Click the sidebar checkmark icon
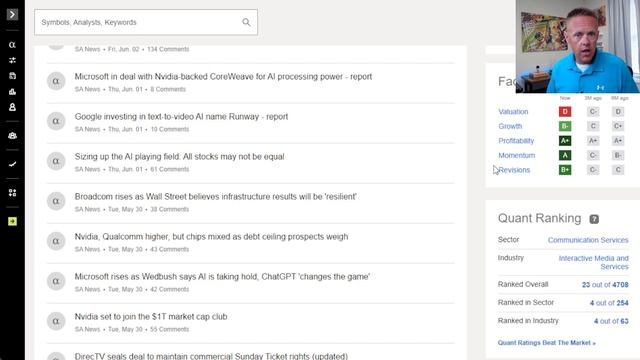Image resolution: width=640 pixels, height=360 pixels. (x=12, y=164)
